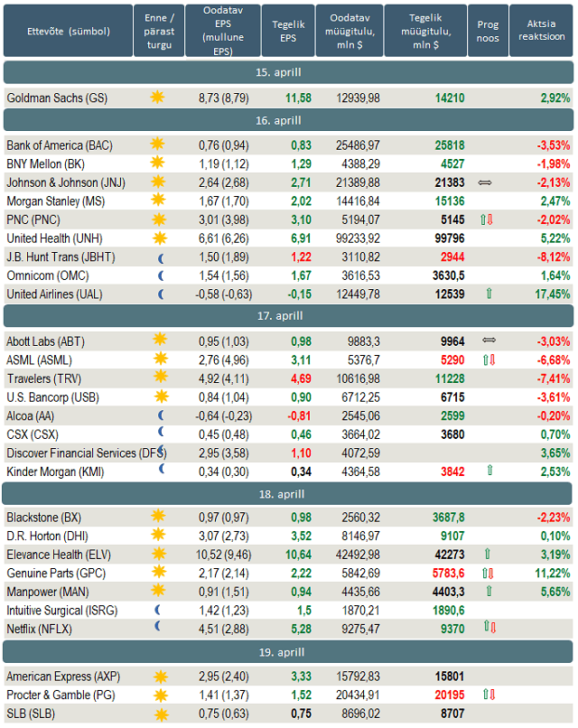This screenshot has height=728, width=578.
Task: Click 'Tegelik müügitulu, mln $' header
Action: click(425, 31)
